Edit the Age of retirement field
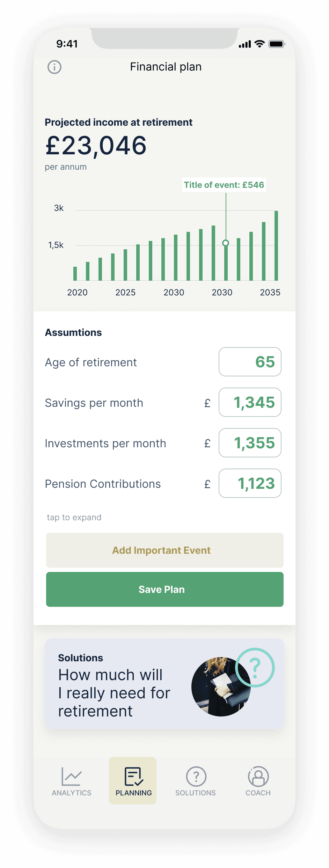Image resolution: width=329 pixels, height=868 pixels. pos(250,362)
